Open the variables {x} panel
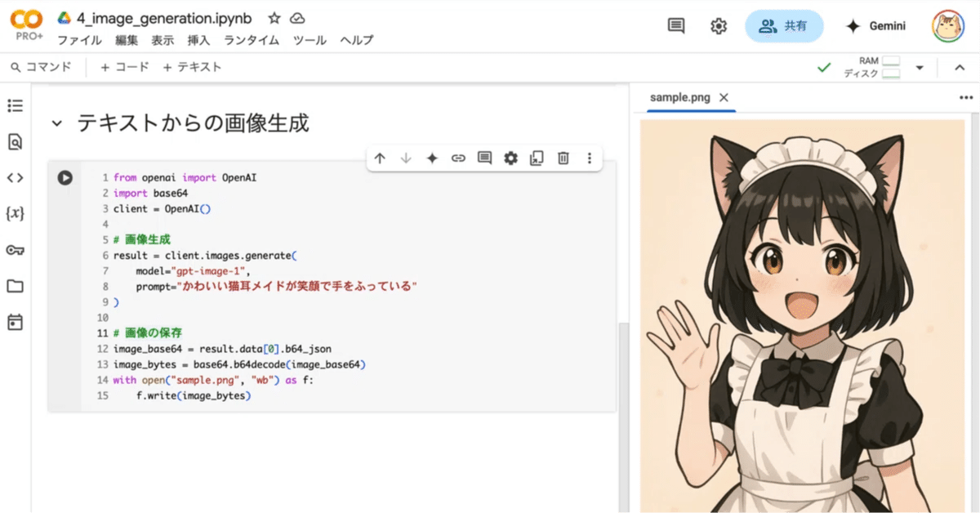The height and width of the screenshot is (513, 980). pos(15,214)
